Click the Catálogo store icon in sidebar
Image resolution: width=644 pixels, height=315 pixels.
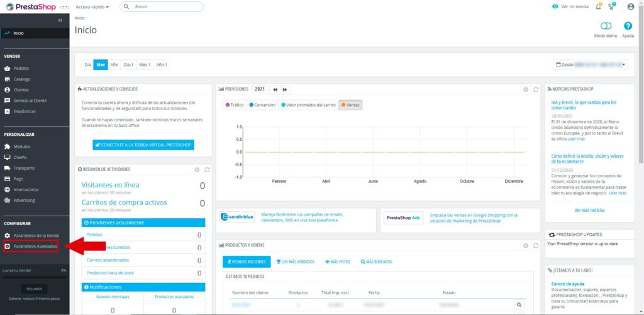tap(7, 79)
